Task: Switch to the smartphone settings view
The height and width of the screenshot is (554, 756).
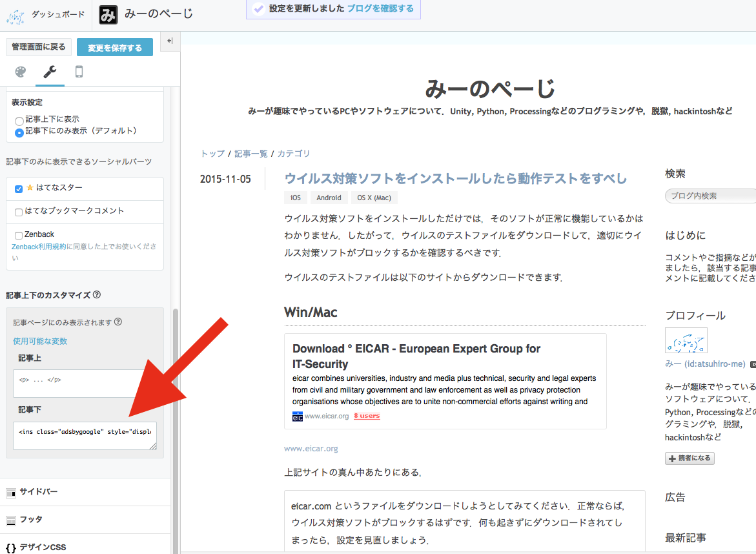Action: point(78,72)
